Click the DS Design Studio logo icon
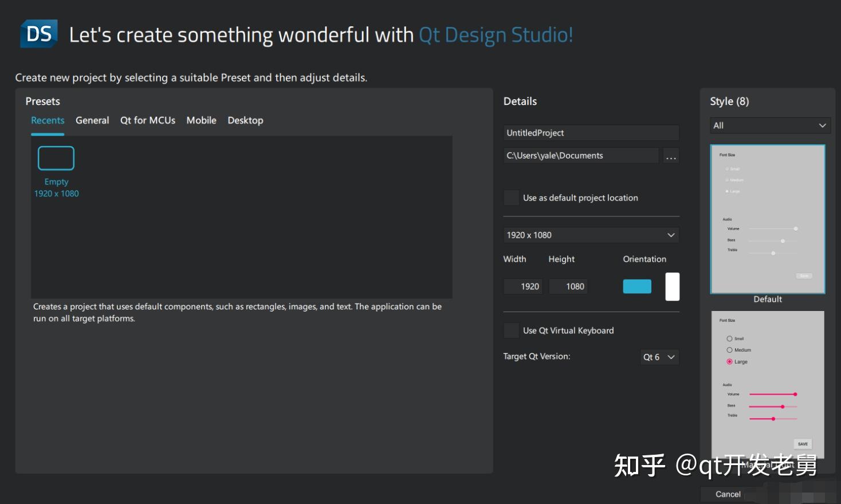841x504 pixels. pos(39,34)
